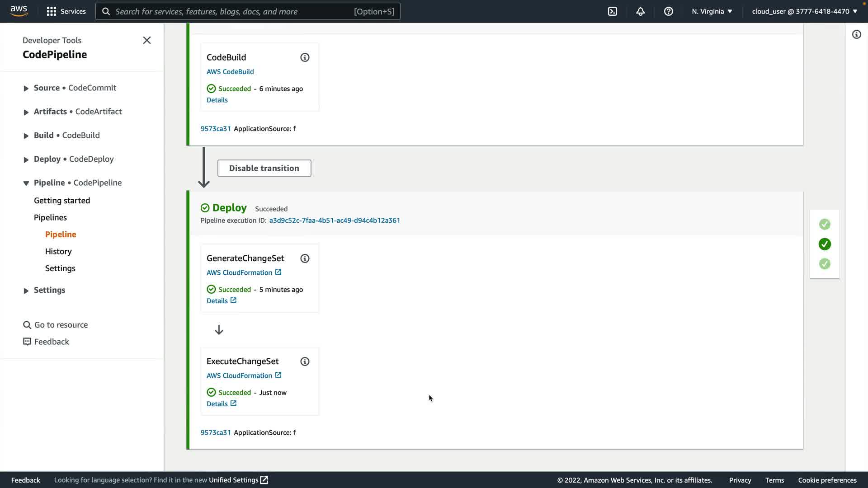This screenshot has height=488, width=868.
Task: Click ExecuteChangeSet info icon
Action: [x=305, y=361]
